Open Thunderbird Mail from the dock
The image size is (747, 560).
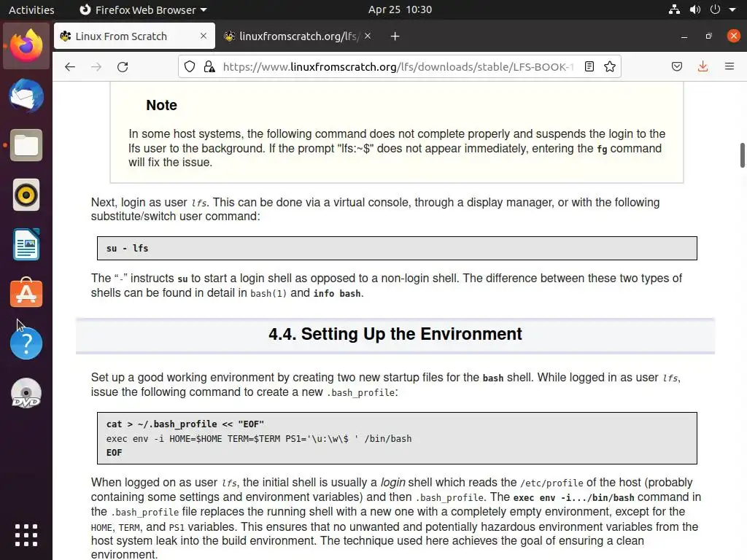(x=26, y=96)
